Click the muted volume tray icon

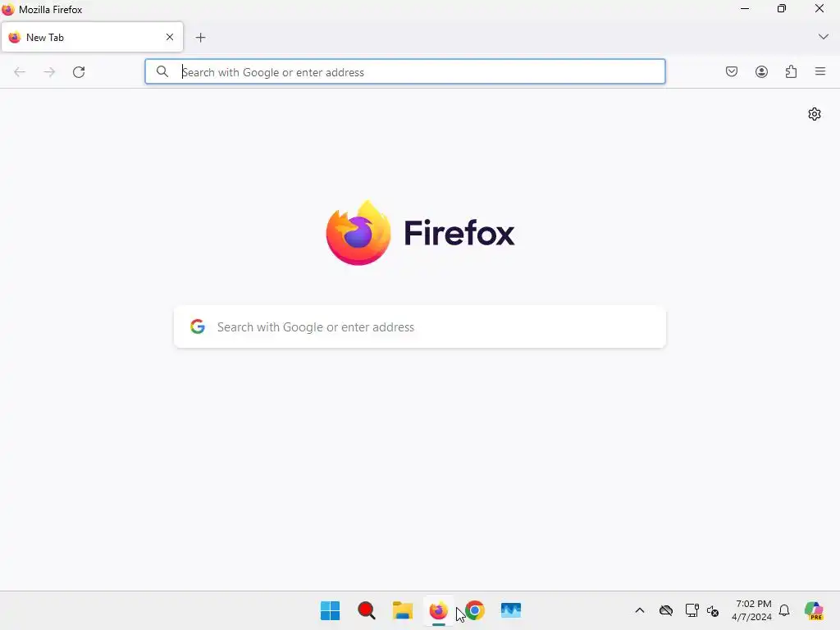[x=713, y=610]
